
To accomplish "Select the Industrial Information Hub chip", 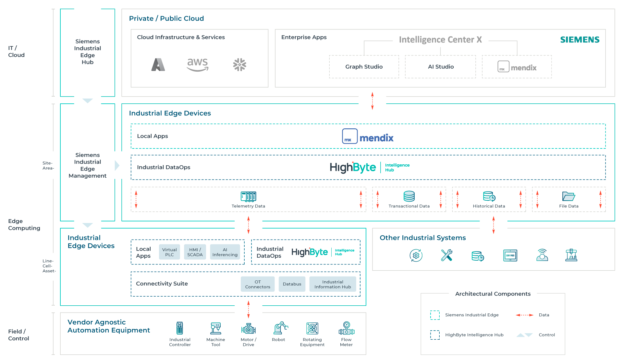I will [333, 284].
